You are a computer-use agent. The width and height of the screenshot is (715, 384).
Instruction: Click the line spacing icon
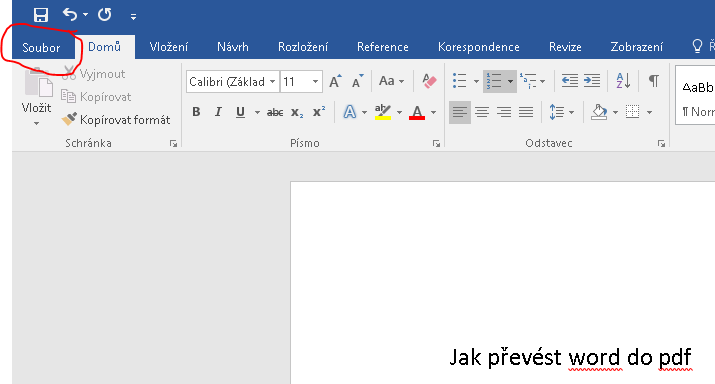[557, 112]
